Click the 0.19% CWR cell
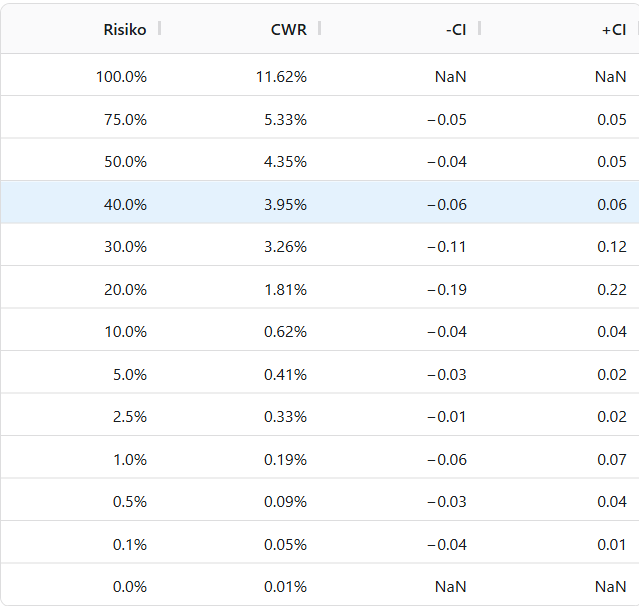 pyautogui.click(x=285, y=459)
